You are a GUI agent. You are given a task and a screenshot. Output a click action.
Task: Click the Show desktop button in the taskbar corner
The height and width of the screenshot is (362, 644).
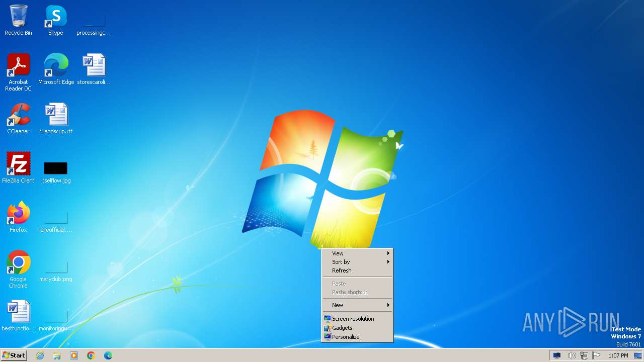638,355
